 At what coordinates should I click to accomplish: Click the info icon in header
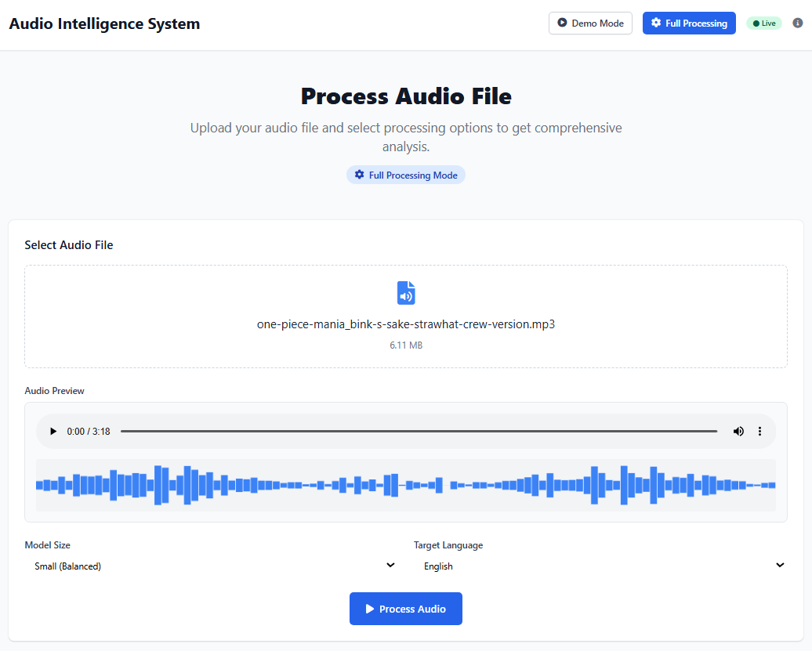[x=798, y=24]
